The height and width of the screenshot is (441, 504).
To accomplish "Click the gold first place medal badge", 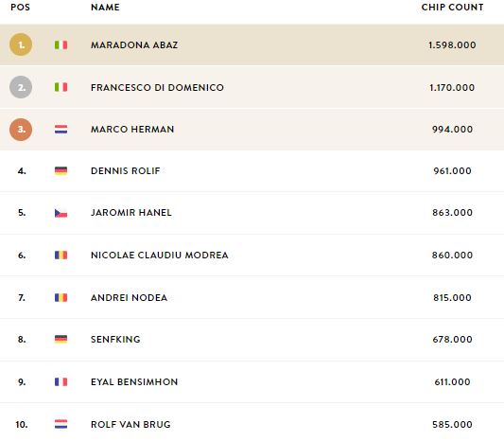I will click(21, 44).
